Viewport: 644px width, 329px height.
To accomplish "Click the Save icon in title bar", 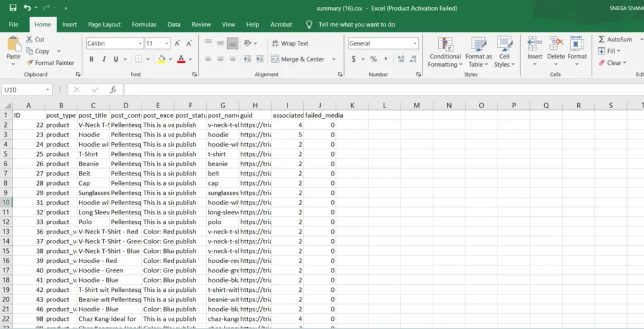I will point(13,8).
